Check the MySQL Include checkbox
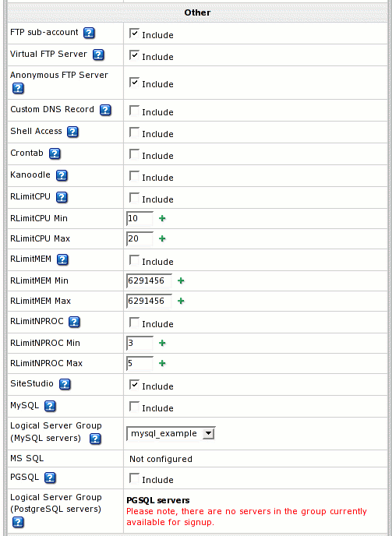Screen dimensions: 392x536 click(134, 407)
